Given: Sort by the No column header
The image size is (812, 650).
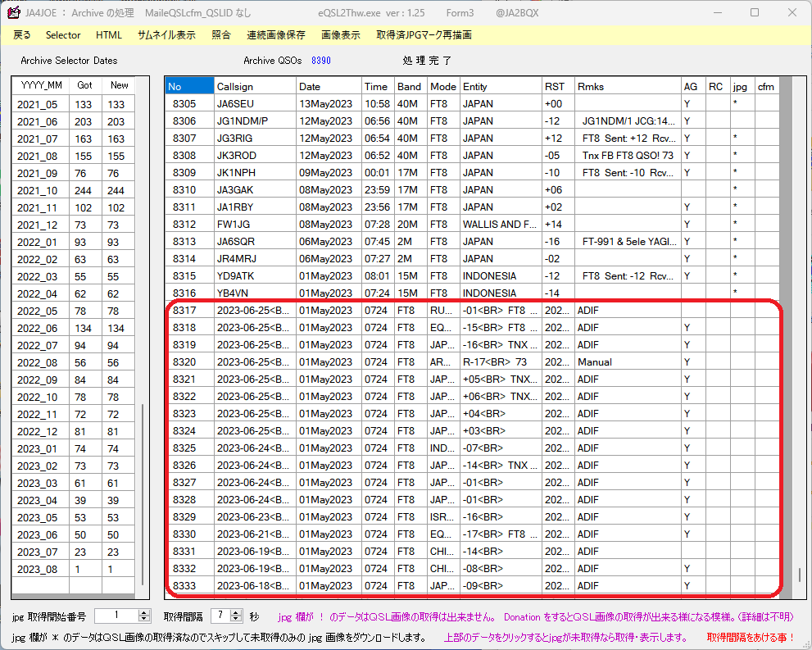Looking at the screenshot, I should (x=189, y=87).
